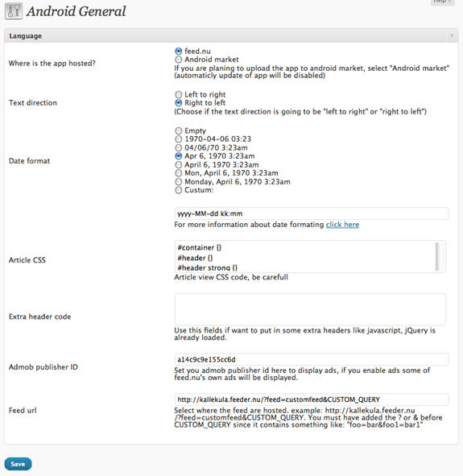Viewport: 463px width, 476px height.
Task: Select 04/06/70 3:23am date format
Action: click(x=179, y=148)
